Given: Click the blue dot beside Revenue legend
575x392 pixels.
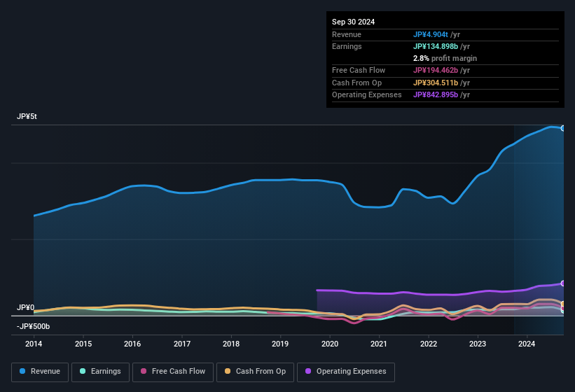Looking at the screenshot, I should pos(23,371).
